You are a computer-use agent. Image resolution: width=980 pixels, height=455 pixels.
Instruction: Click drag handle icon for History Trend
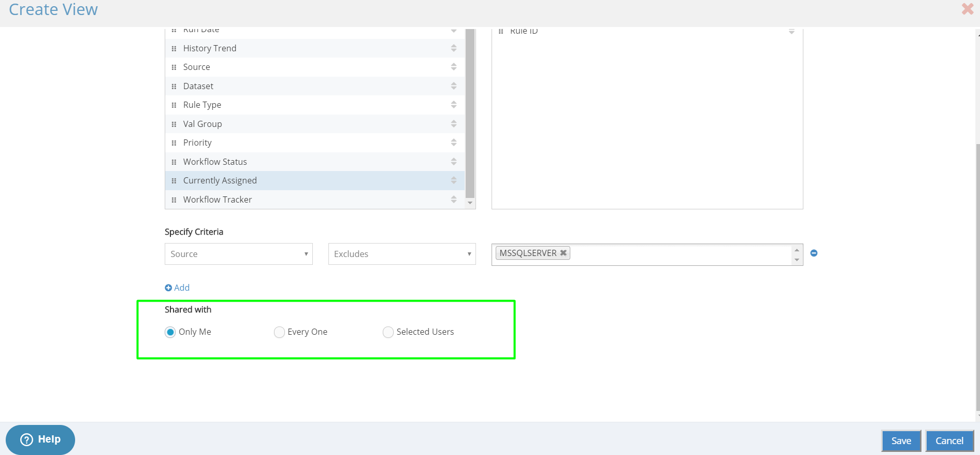tap(174, 49)
